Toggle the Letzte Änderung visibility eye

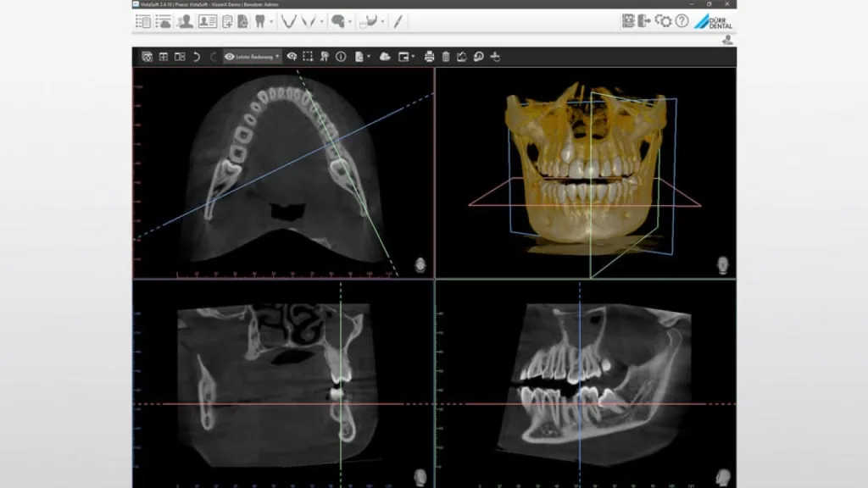point(228,58)
